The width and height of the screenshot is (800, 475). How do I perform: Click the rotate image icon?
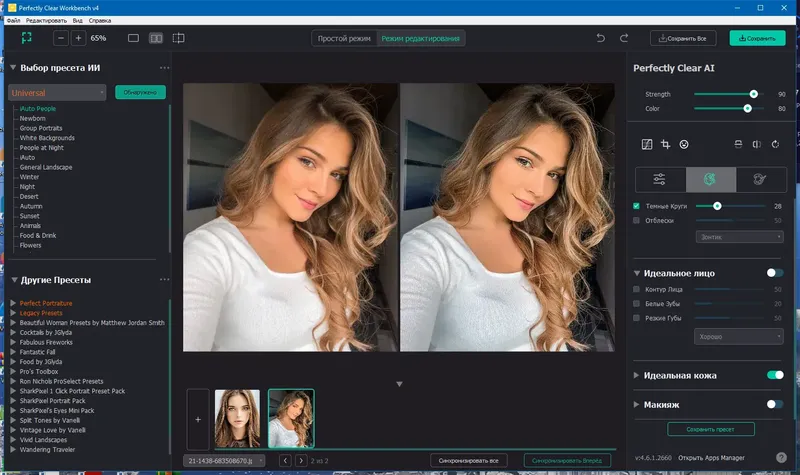(x=775, y=144)
